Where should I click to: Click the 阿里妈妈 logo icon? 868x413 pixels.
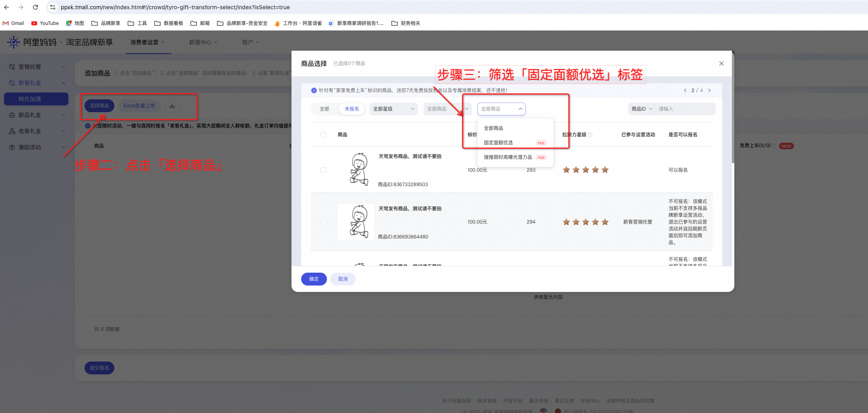(13, 42)
